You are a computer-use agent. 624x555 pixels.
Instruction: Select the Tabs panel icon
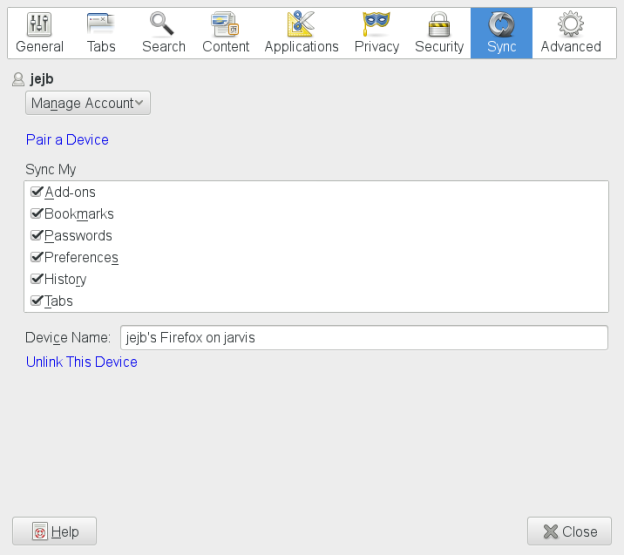click(x=101, y=24)
